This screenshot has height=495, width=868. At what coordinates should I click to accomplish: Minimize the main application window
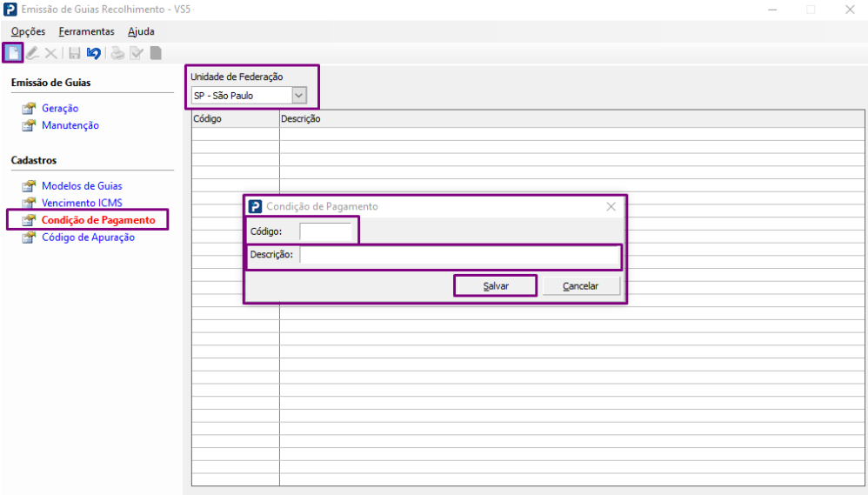tap(772, 10)
